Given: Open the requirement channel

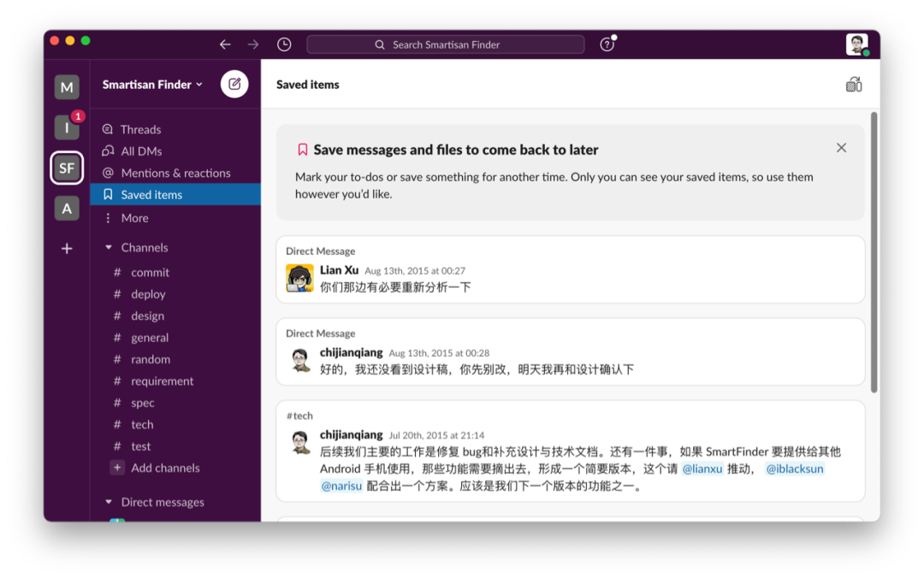Looking at the screenshot, I should (175, 381).
